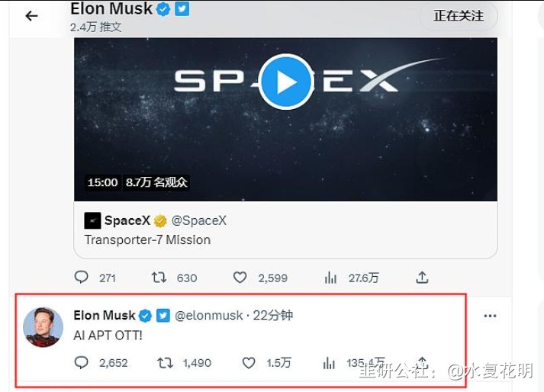Open the more options menu for the AI APT OTT! tweet
The height and width of the screenshot is (392, 544).
pos(490,316)
